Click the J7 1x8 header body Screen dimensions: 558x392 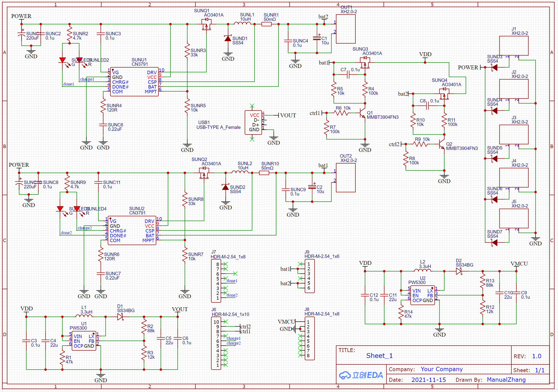[x=216, y=281]
